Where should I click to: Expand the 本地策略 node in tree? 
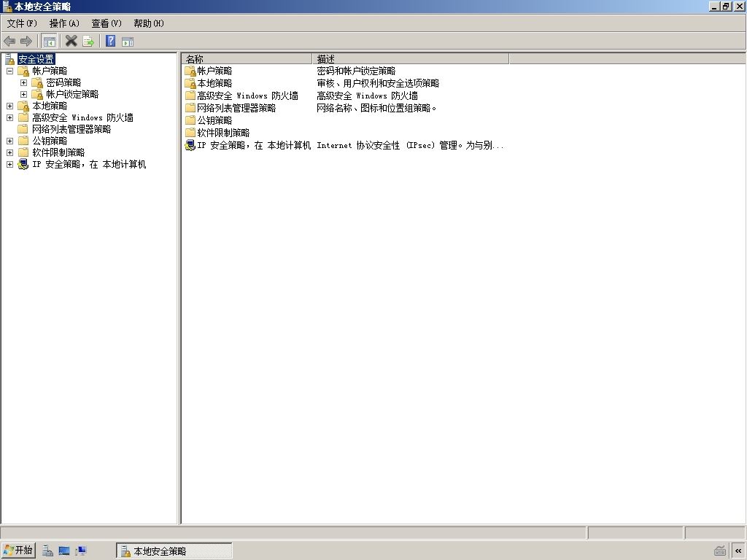pyautogui.click(x=9, y=106)
